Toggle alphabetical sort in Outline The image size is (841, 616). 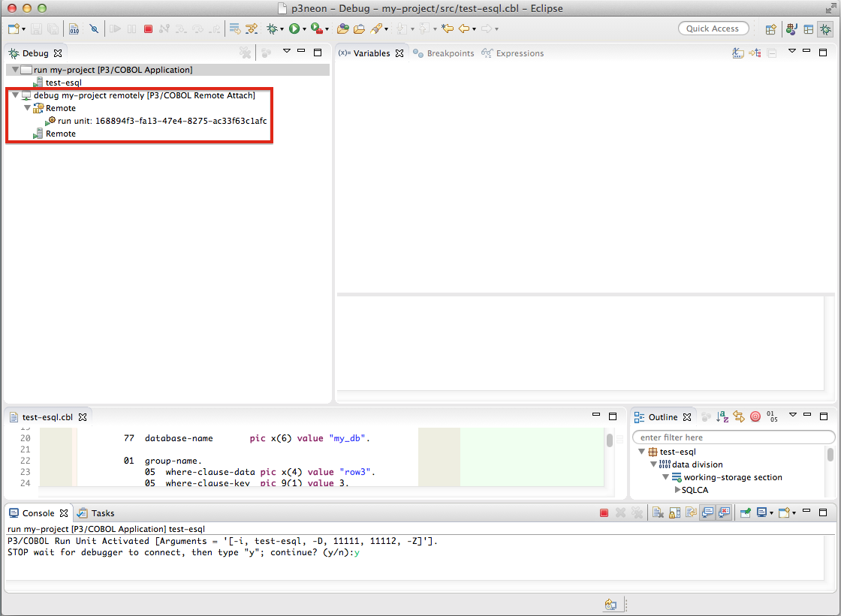coord(722,416)
